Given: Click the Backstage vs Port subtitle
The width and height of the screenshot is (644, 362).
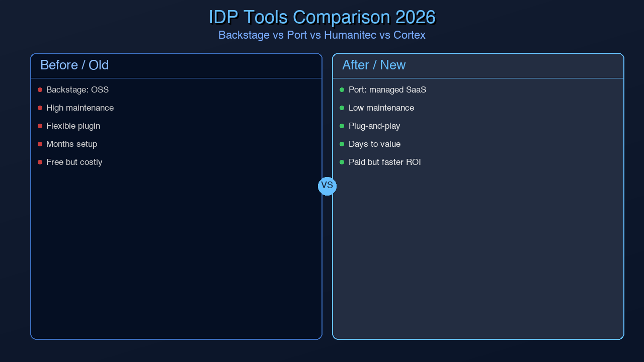Looking at the screenshot, I should [322, 35].
